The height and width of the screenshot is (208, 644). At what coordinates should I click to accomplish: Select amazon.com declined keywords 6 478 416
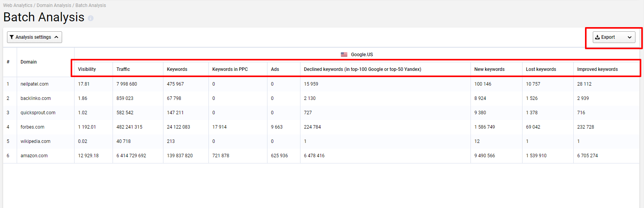[314, 156]
